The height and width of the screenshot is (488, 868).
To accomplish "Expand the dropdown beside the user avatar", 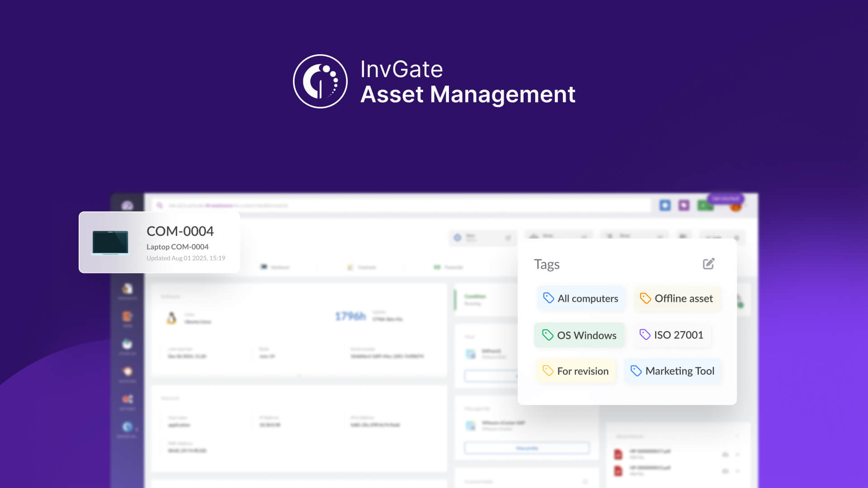I will [x=746, y=204].
